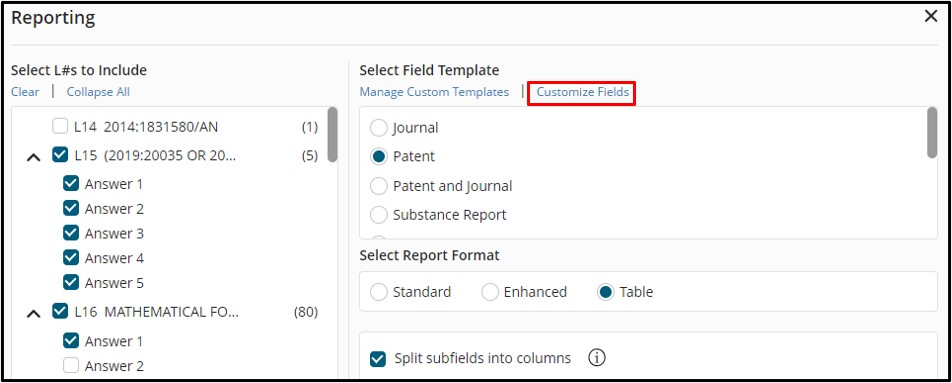
Task: Collapse the L15 answer set chevron
Action: point(34,157)
